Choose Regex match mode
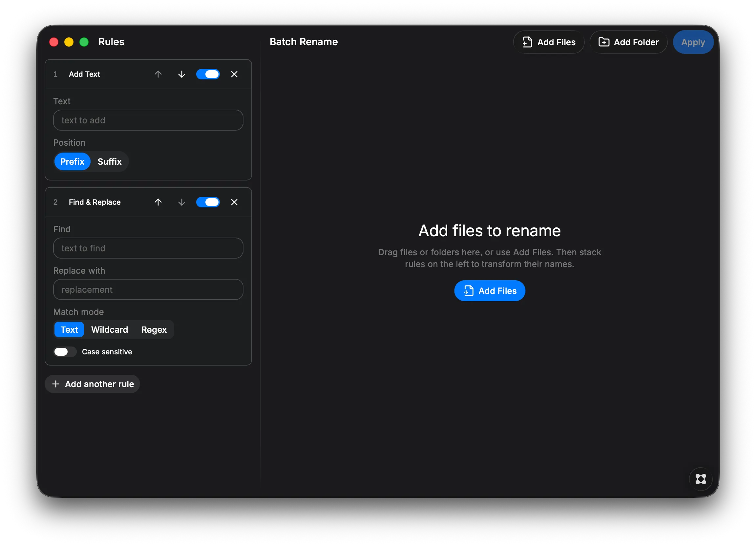The height and width of the screenshot is (546, 756). (154, 330)
